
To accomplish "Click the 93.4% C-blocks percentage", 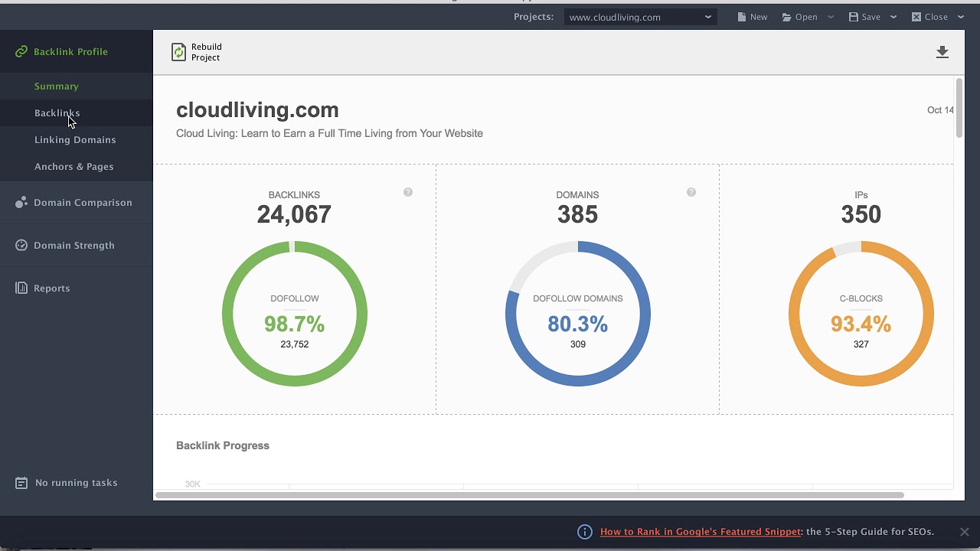I will [x=861, y=324].
